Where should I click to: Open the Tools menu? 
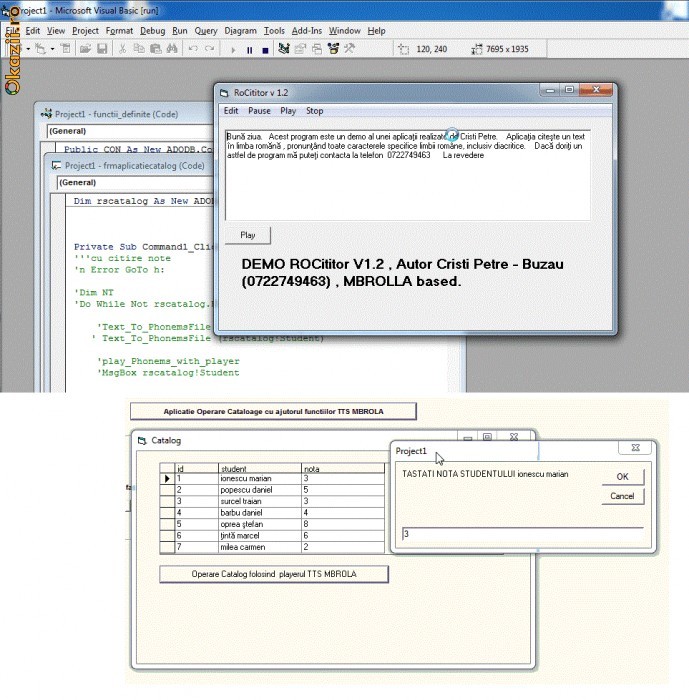point(274,31)
